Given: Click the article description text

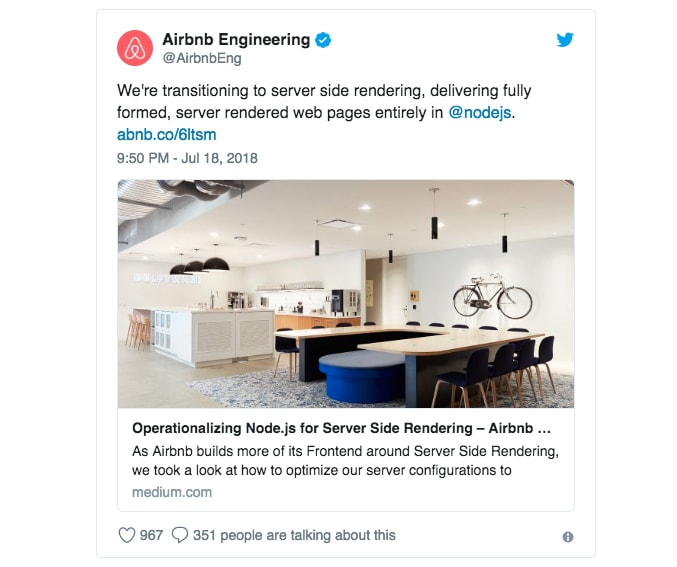Looking at the screenshot, I should click(x=345, y=460).
